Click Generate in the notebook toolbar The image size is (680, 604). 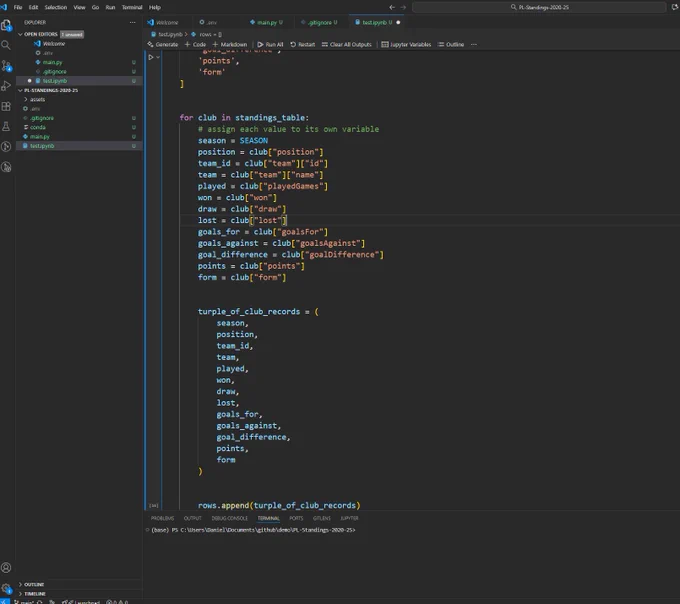click(x=163, y=44)
